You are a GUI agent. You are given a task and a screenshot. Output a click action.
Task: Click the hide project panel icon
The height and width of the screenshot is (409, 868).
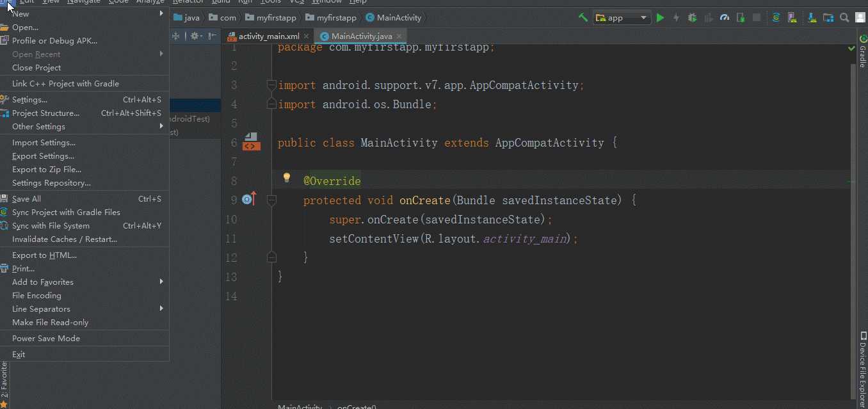coord(211,36)
